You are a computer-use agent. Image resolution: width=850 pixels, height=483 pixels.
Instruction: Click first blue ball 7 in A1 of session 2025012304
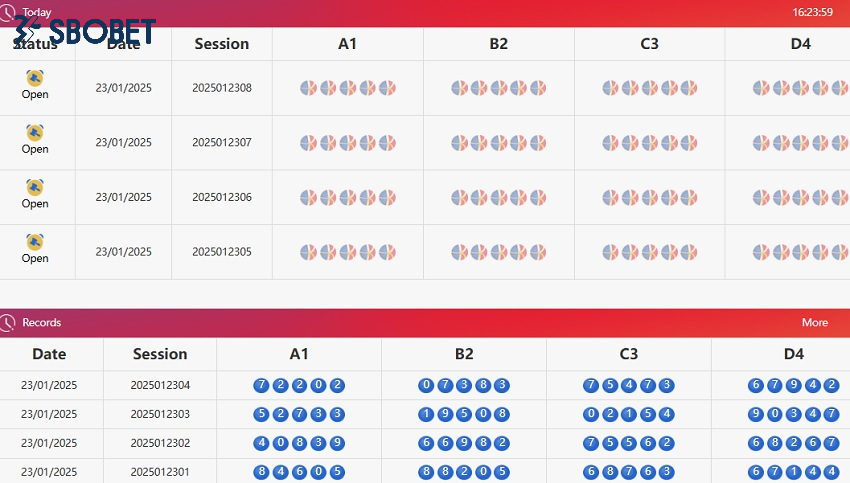[262, 385]
